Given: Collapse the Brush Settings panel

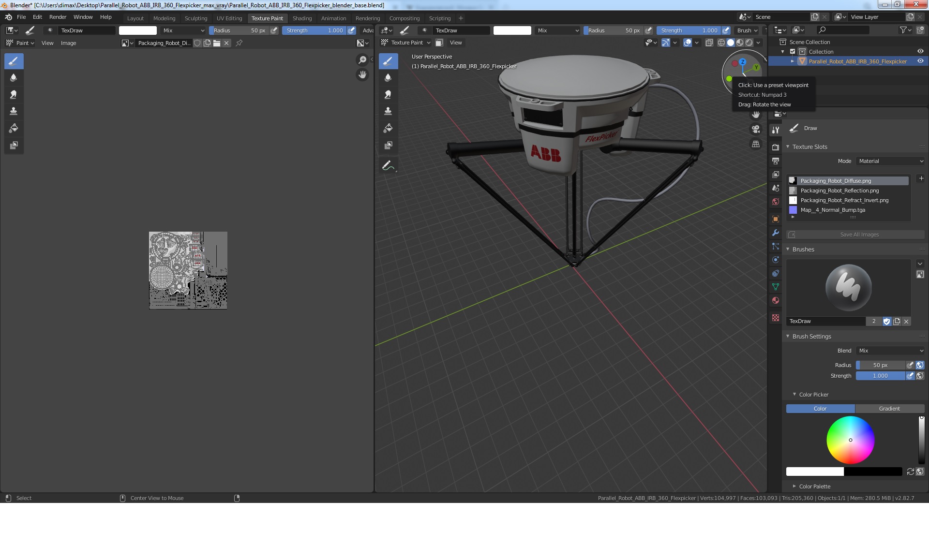Looking at the screenshot, I should [x=811, y=337].
